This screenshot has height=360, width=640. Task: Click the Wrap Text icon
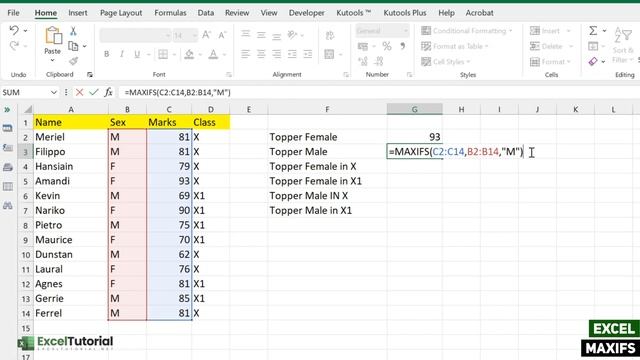pos(330,35)
